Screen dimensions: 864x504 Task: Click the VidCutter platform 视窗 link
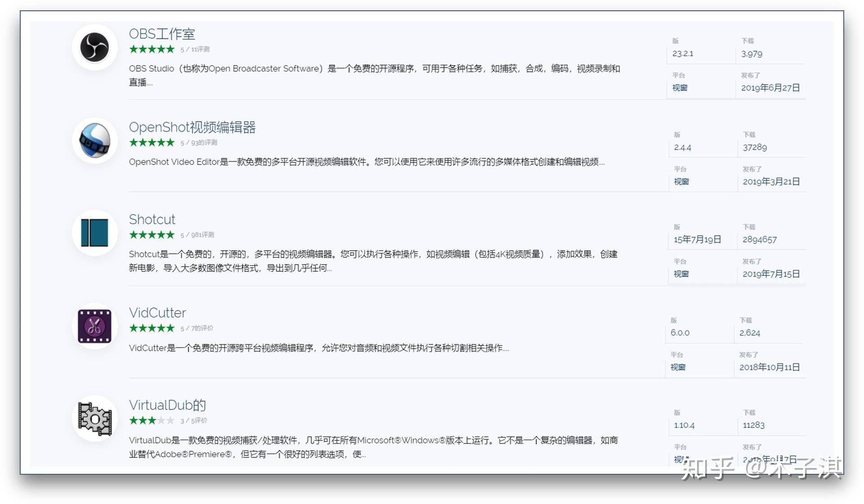pyautogui.click(x=678, y=367)
